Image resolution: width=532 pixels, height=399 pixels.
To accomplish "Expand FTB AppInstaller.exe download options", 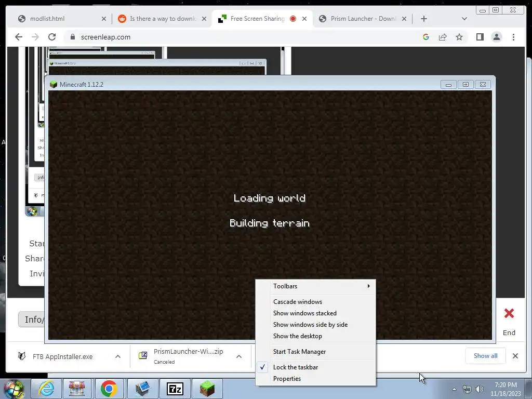I will coord(118,356).
